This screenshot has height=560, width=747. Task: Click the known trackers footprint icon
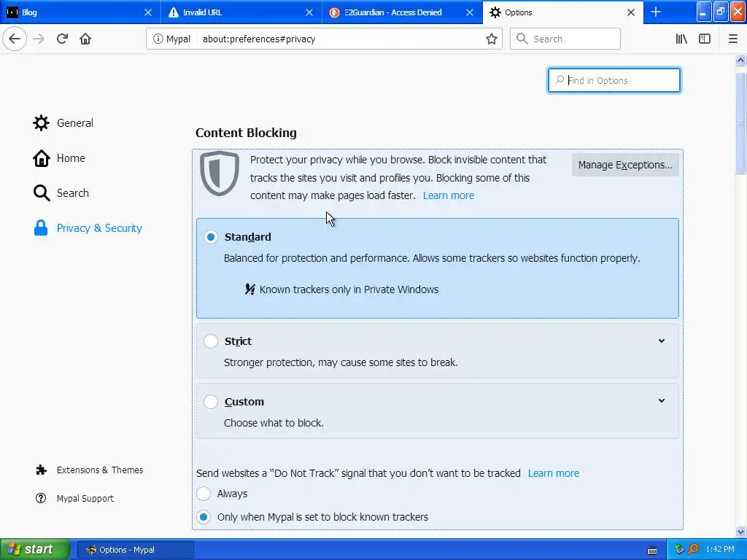(x=249, y=289)
